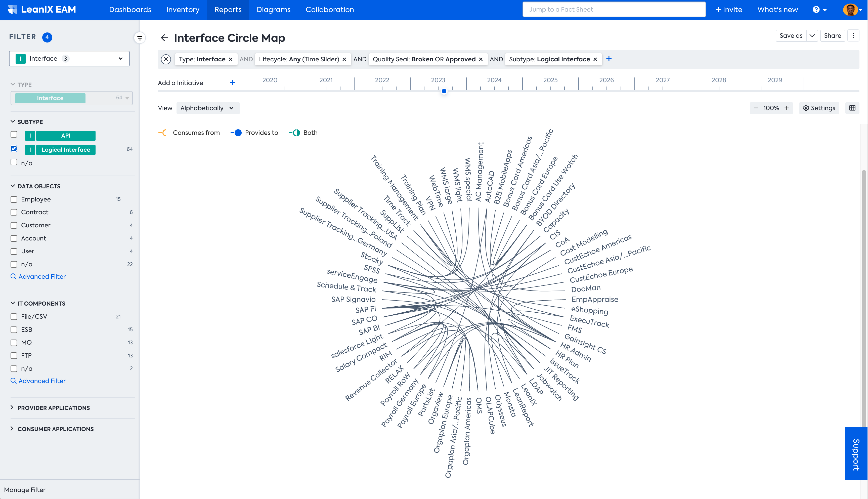Remove the Quality Seal filter chip

pyautogui.click(x=481, y=59)
